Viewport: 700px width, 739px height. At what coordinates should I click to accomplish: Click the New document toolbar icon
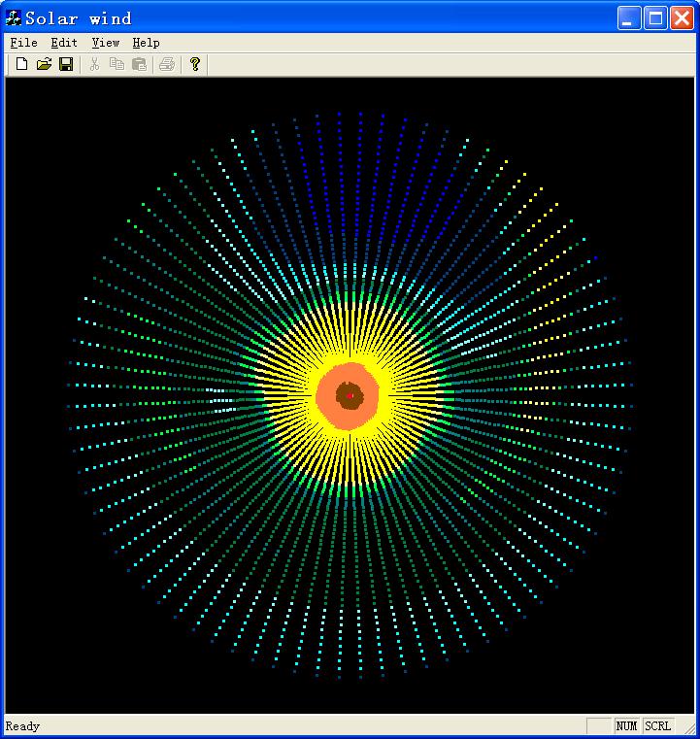[x=21, y=64]
